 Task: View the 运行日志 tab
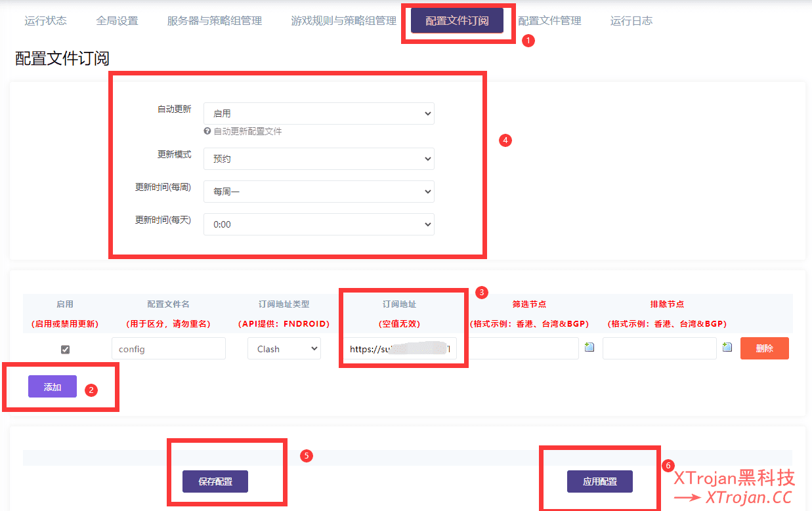(631, 20)
